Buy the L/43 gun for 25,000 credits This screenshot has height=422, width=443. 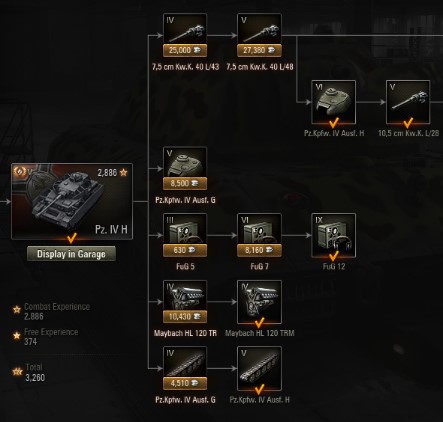pyautogui.click(x=185, y=50)
